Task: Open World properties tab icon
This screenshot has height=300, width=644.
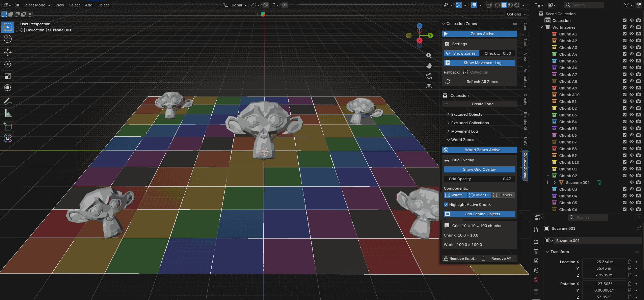Action: 536,280
